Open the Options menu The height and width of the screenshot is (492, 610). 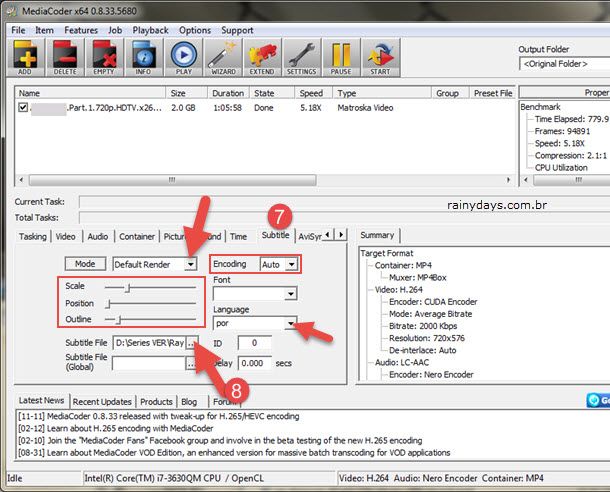195,30
